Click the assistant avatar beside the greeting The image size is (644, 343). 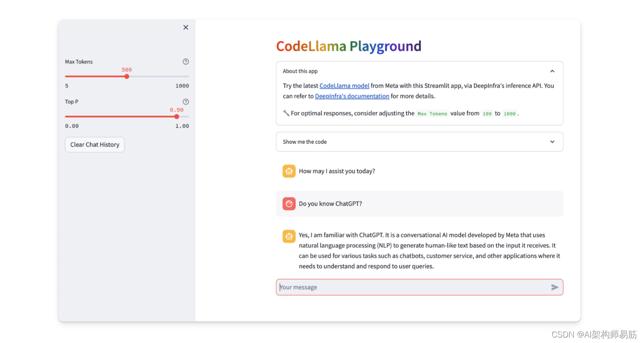coord(289,171)
